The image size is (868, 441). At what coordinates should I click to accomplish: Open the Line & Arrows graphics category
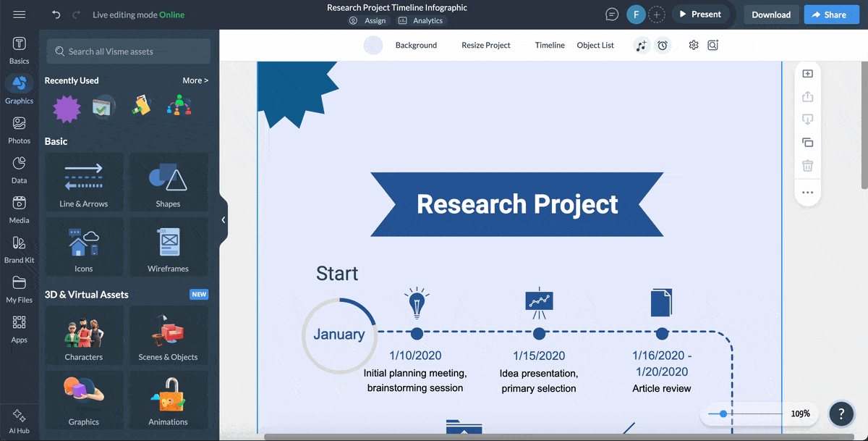click(84, 181)
